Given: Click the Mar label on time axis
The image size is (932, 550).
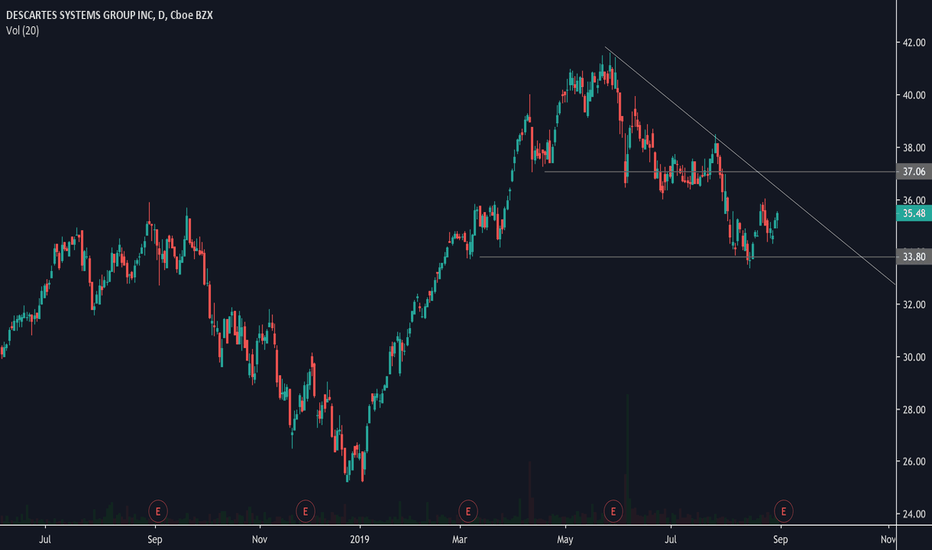Looking at the screenshot, I should coord(459,539).
